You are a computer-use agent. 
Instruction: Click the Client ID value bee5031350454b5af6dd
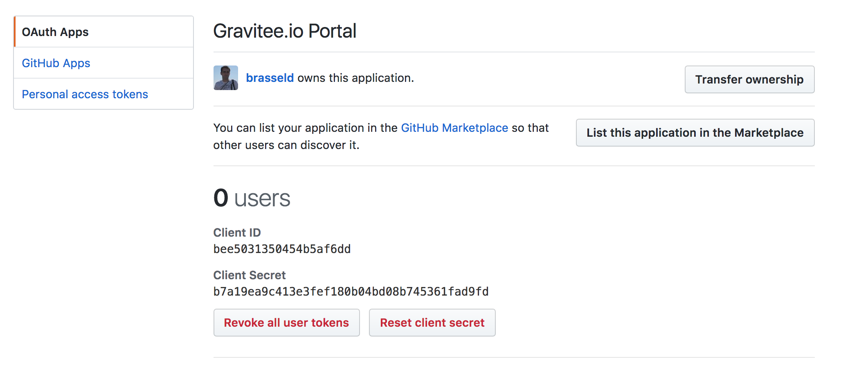point(282,249)
